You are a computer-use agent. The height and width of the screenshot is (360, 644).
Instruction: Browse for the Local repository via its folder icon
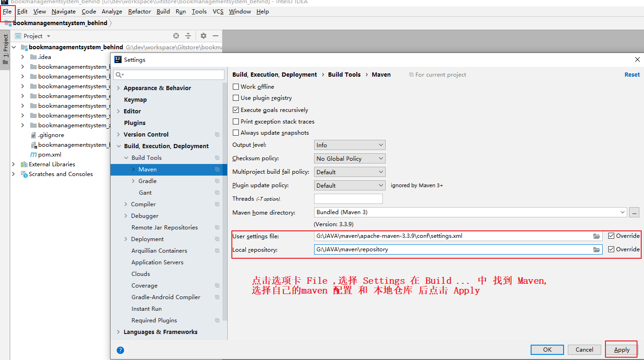(x=597, y=250)
